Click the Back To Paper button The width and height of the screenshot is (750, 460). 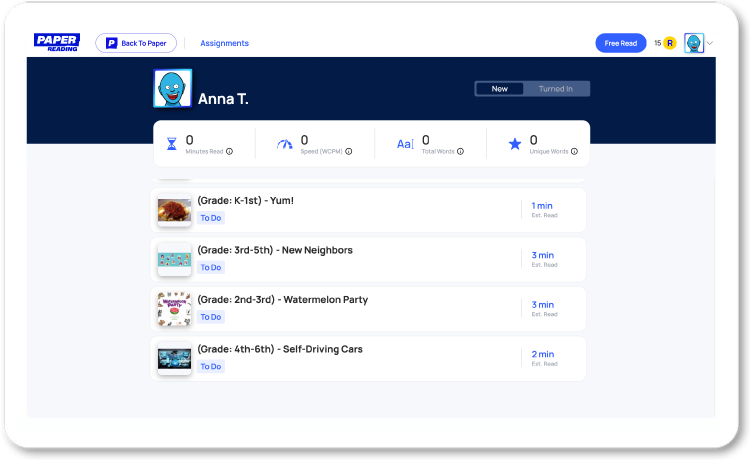coord(136,43)
